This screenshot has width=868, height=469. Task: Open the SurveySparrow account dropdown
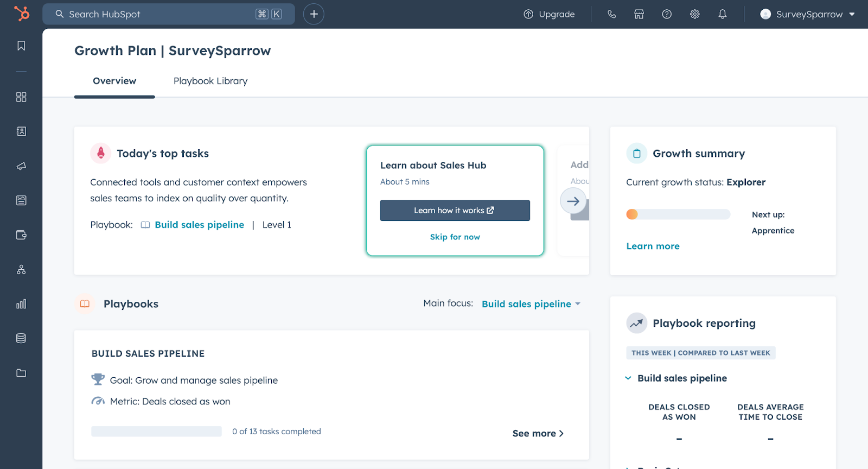(807, 14)
